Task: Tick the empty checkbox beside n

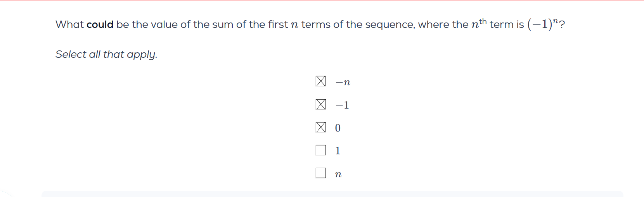Action: [321, 173]
